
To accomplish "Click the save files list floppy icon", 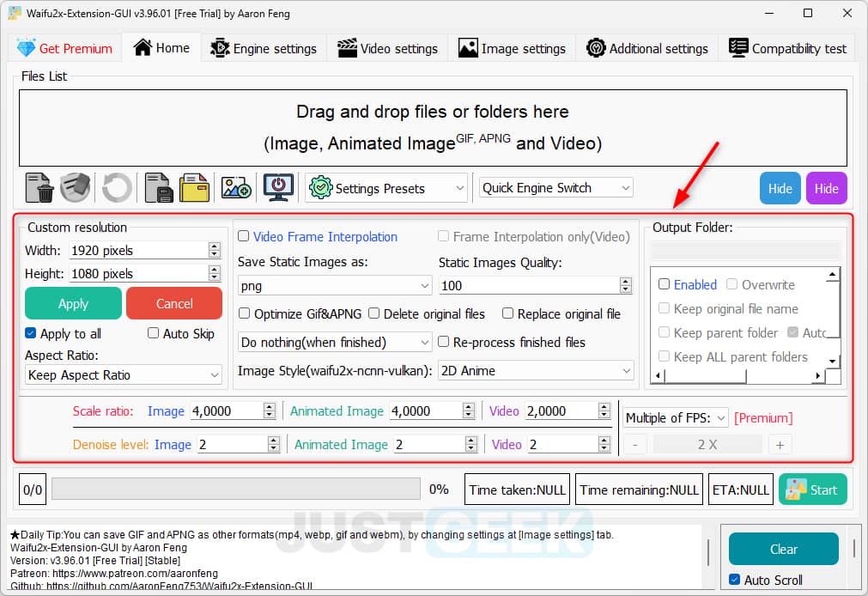I will (158, 188).
